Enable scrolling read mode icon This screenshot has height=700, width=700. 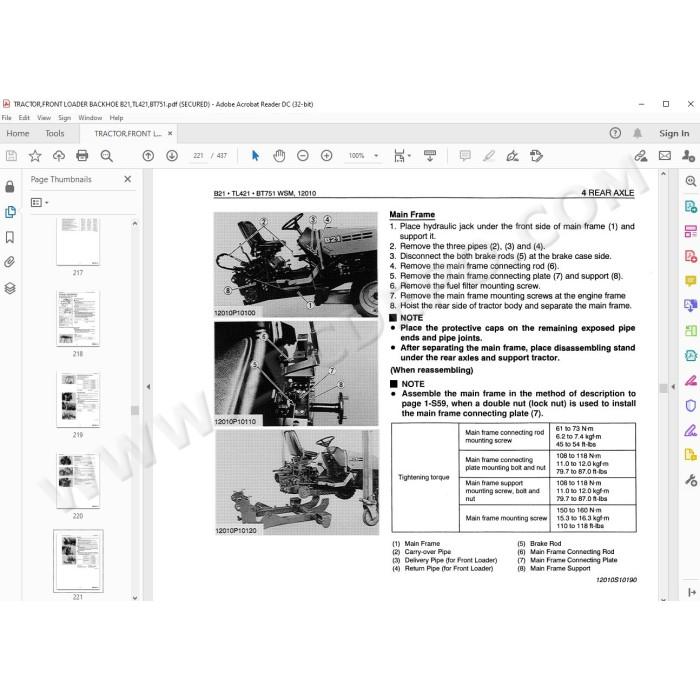point(430,156)
